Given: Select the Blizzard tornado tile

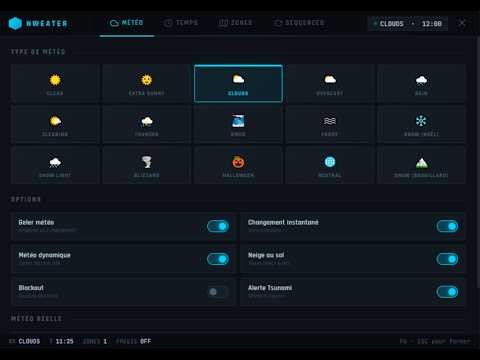Looking at the screenshot, I should click(147, 165).
